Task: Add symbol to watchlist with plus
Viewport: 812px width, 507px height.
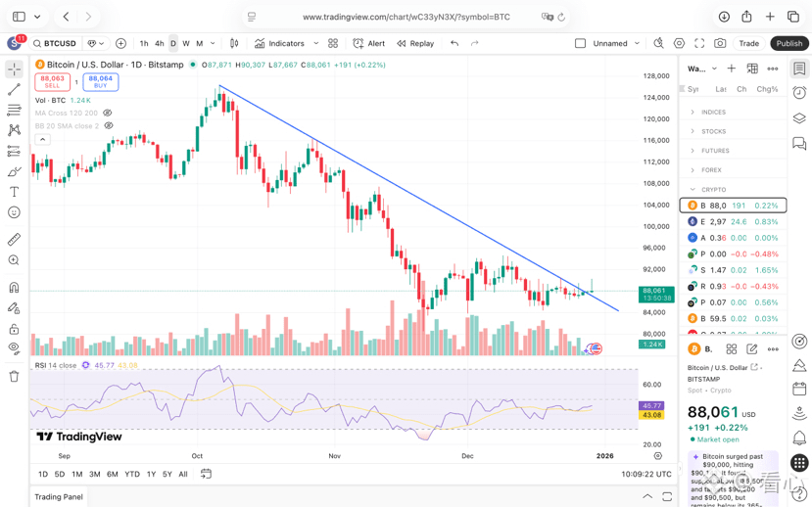Action: (x=732, y=69)
